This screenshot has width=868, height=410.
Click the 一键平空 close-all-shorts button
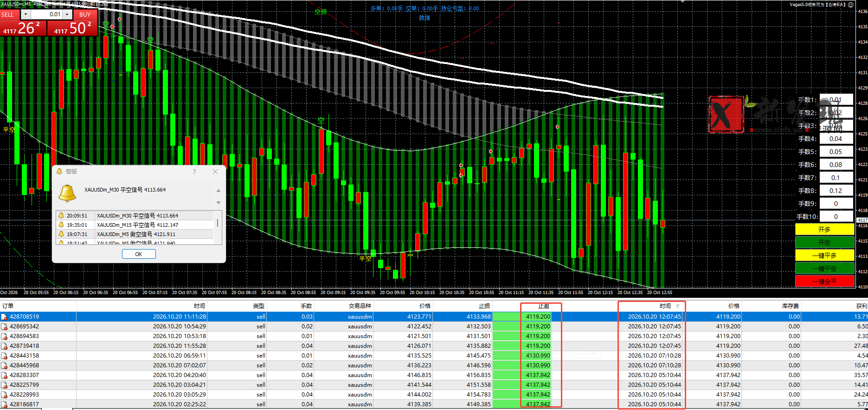[824, 269]
